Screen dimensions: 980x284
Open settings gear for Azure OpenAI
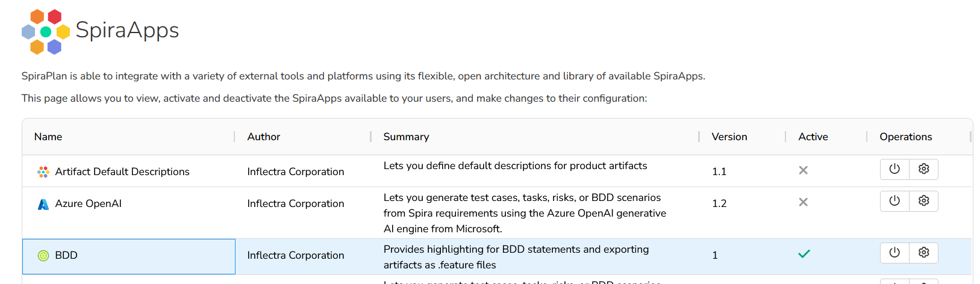point(923,201)
